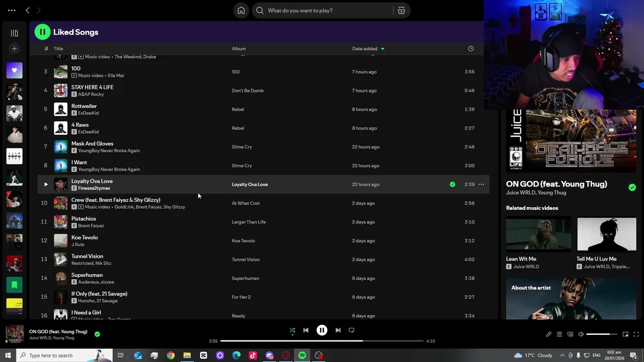Show hidden system tray icons

[x=562, y=355]
